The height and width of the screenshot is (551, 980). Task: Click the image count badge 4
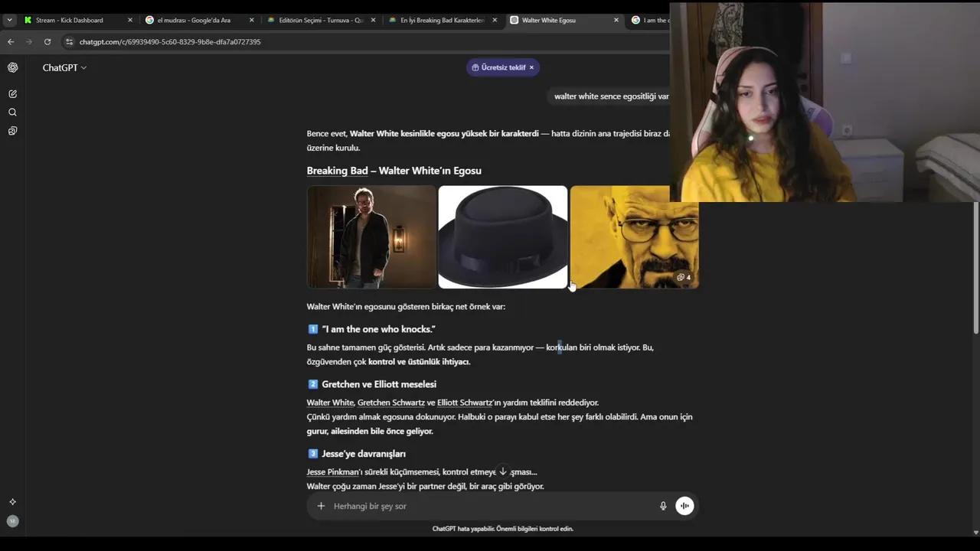click(x=684, y=277)
